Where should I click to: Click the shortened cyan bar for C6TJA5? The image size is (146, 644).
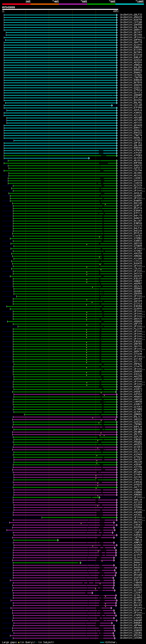point(58,106)
